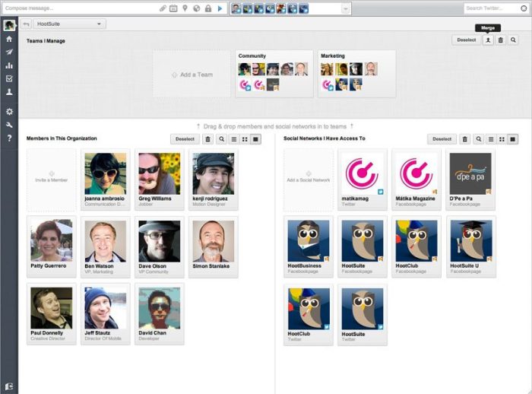The height and width of the screenshot is (394, 532).
Task: Switch Social Networks to small grid view
Action: (x=502, y=139)
